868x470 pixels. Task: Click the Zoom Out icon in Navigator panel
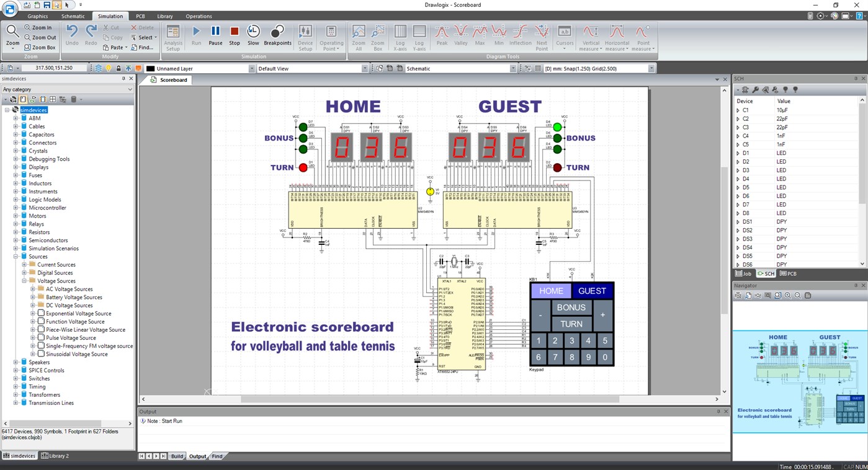click(x=797, y=296)
